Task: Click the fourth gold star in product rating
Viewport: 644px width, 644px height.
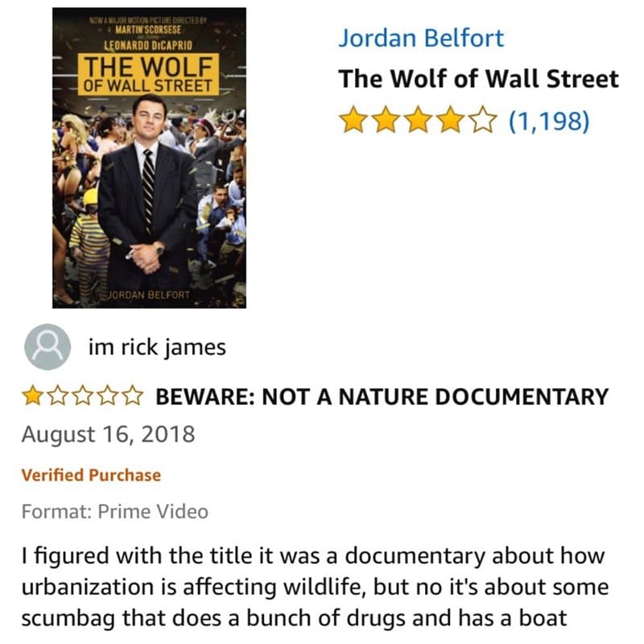Action: tap(450, 119)
